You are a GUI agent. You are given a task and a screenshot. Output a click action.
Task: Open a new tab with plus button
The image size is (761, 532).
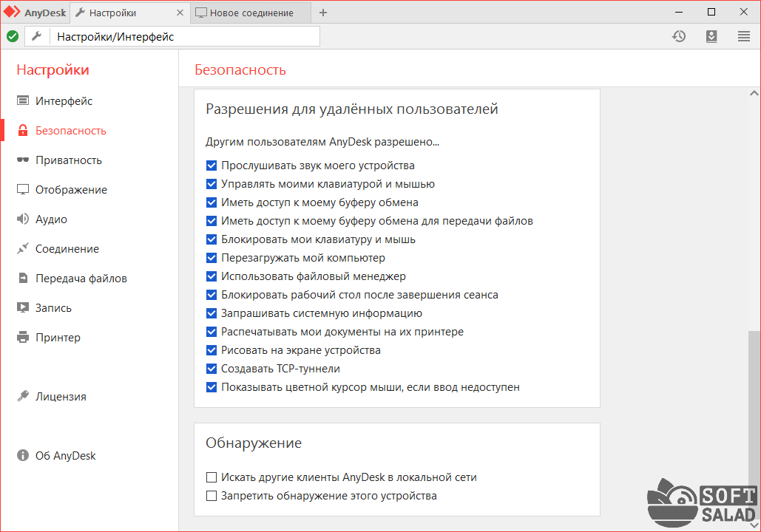pyautogui.click(x=322, y=13)
